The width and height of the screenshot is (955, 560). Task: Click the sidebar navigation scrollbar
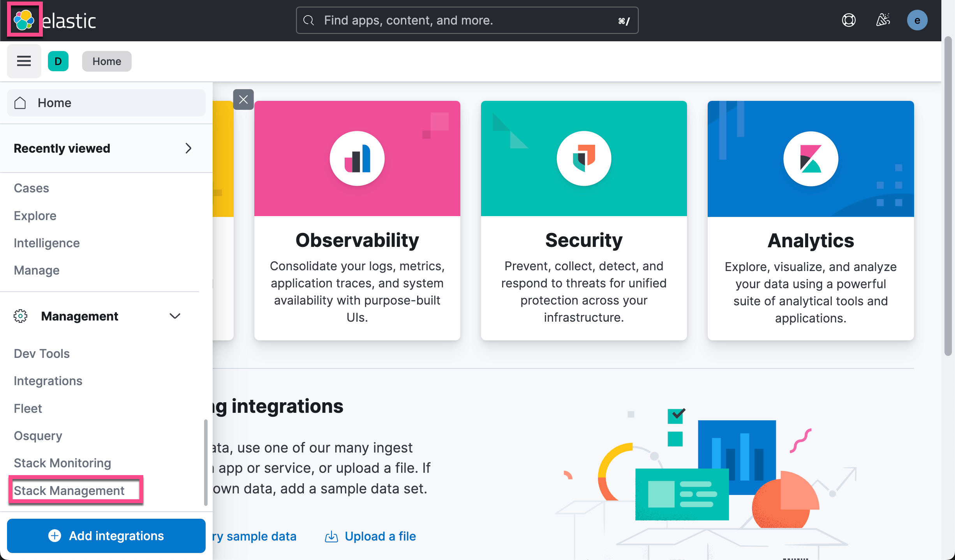coord(205,462)
